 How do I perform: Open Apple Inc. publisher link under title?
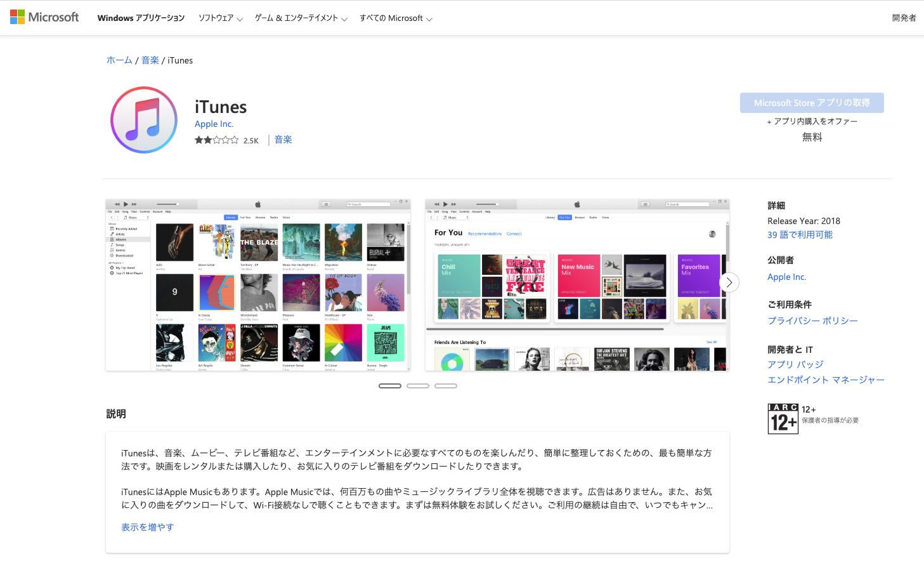pos(214,124)
